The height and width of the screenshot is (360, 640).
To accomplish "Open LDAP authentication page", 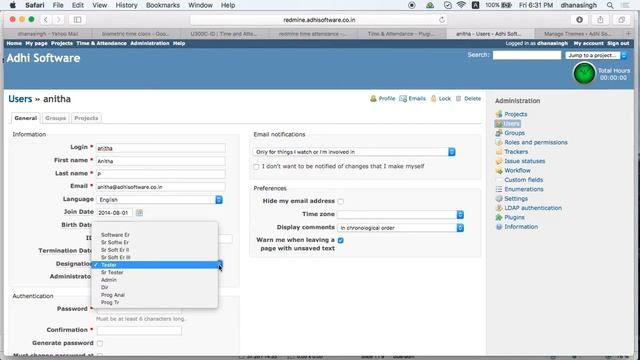I will (533, 208).
